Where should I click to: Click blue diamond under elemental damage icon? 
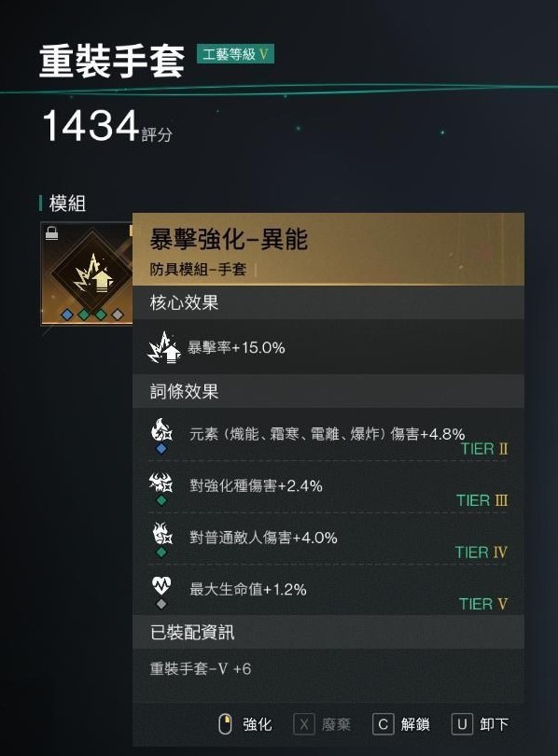click(161, 448)
